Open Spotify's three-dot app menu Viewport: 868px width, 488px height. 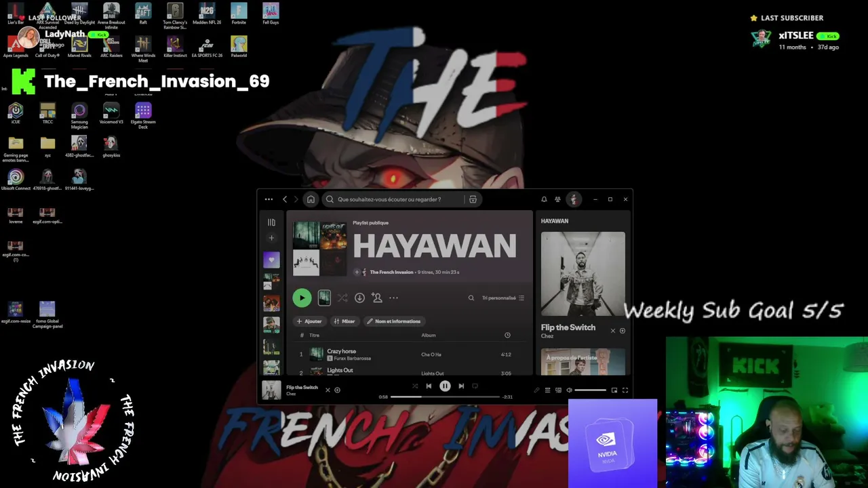click(x=269, y=199)
